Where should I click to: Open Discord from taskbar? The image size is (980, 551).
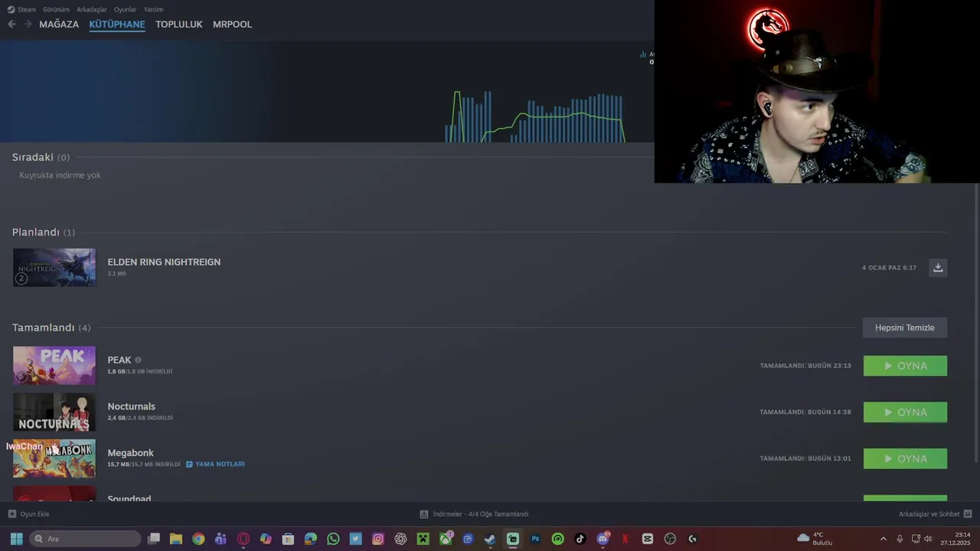(603, 539)
